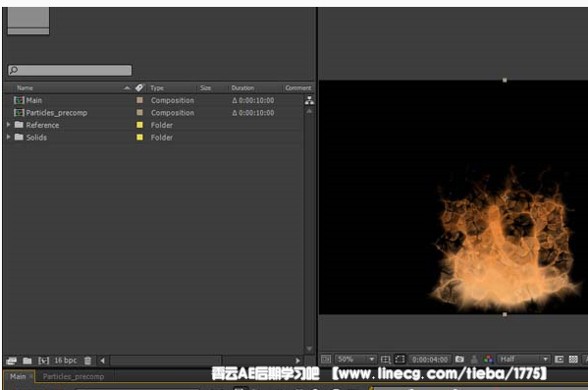The image size is (588, 390).
Task: Click Reference folder yellow label swatch
Action: click(x=139, y=125)
